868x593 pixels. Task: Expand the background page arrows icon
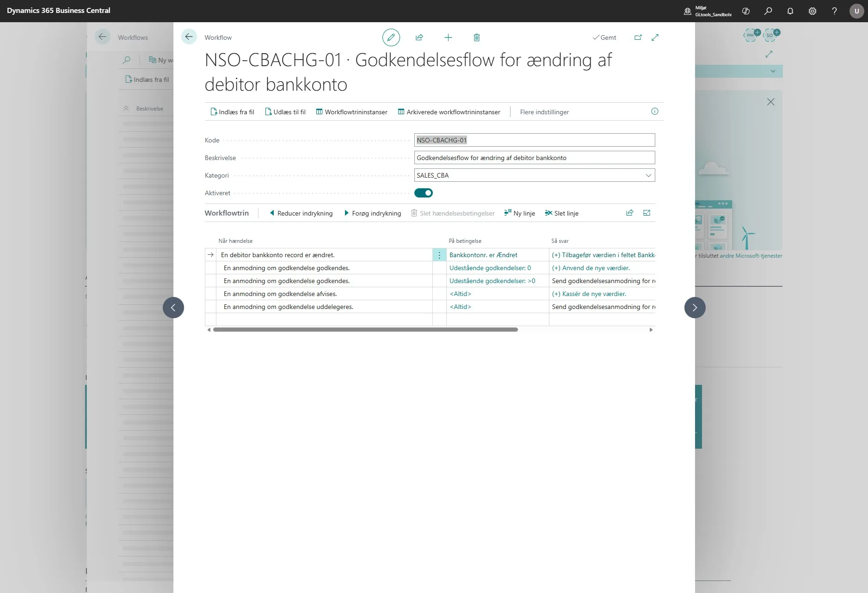pyautogui.click(x=769, y=54)
